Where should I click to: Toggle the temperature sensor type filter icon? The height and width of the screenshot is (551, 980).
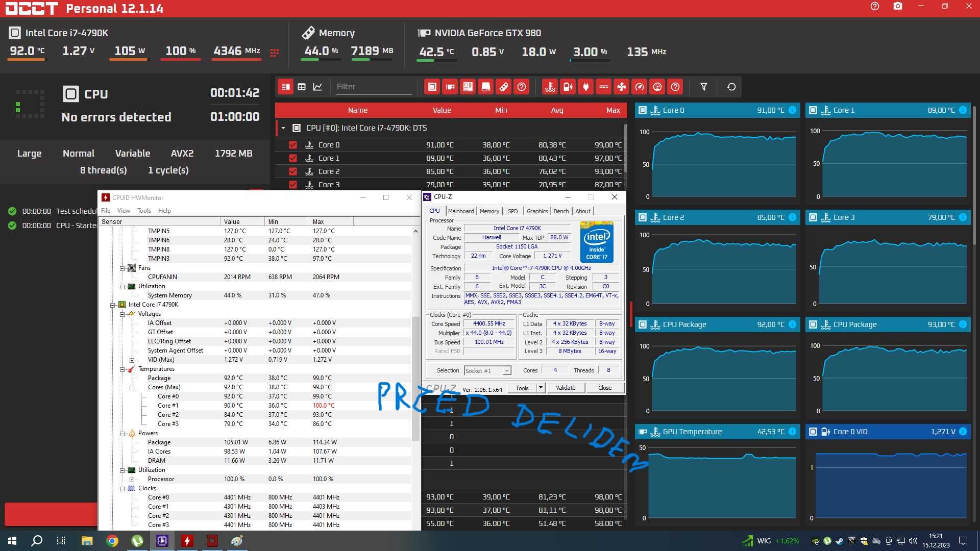(550, 87)
